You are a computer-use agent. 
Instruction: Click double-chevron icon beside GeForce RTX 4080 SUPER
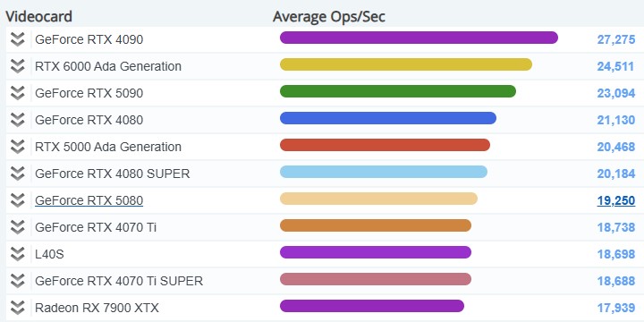pos(17,174)
